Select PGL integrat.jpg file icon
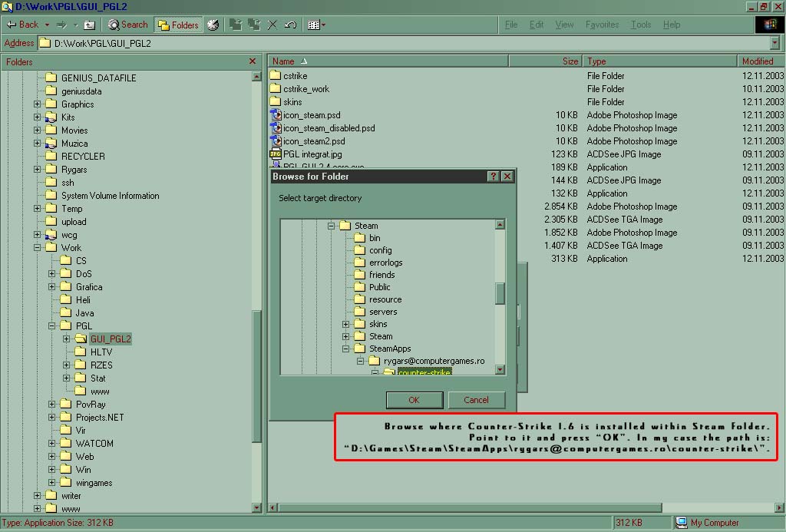786x532 pixels. click(276, 154)
